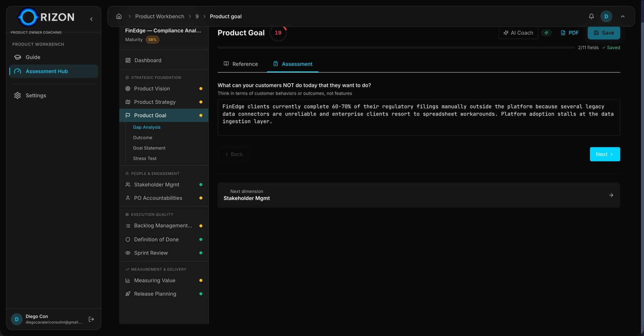644x336 pixels.
Task: Open the Stress Test sub-section
Action: (x=145, y=158)
